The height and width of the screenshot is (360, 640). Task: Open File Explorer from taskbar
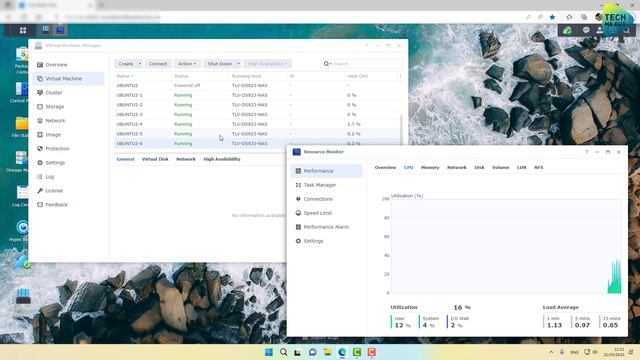327,352
